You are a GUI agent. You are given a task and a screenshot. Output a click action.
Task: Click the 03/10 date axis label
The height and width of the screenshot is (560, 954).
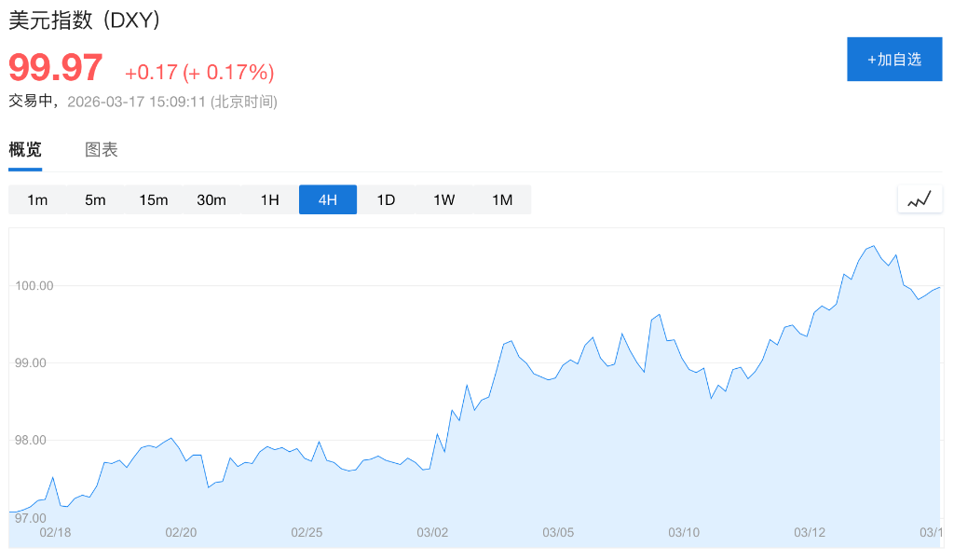684,533
